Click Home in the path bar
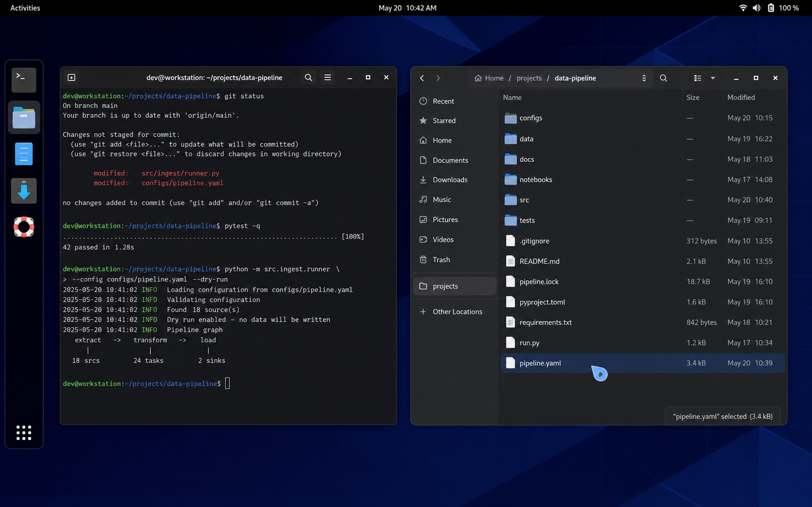 coord(489,78)
